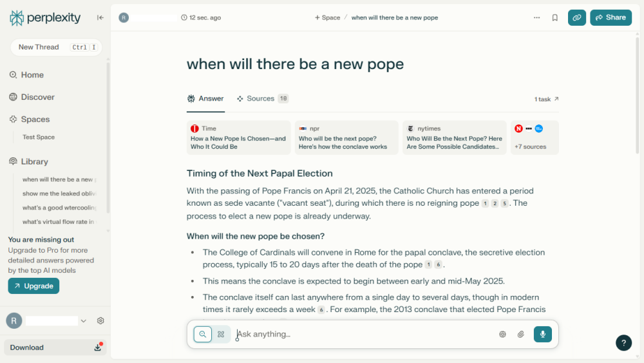Click the bookmark icon in top bar
644x363 pixels.
tap(554, 18)
